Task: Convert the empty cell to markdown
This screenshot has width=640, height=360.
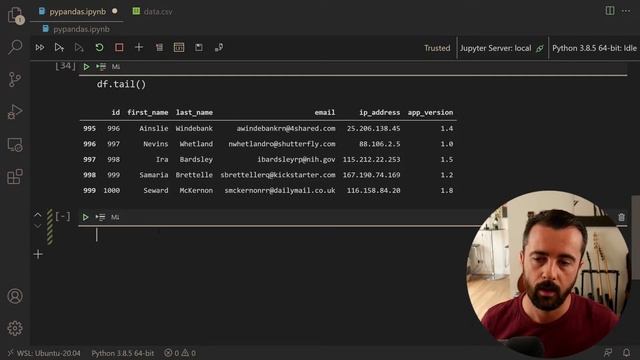Action: pos(115,217)
